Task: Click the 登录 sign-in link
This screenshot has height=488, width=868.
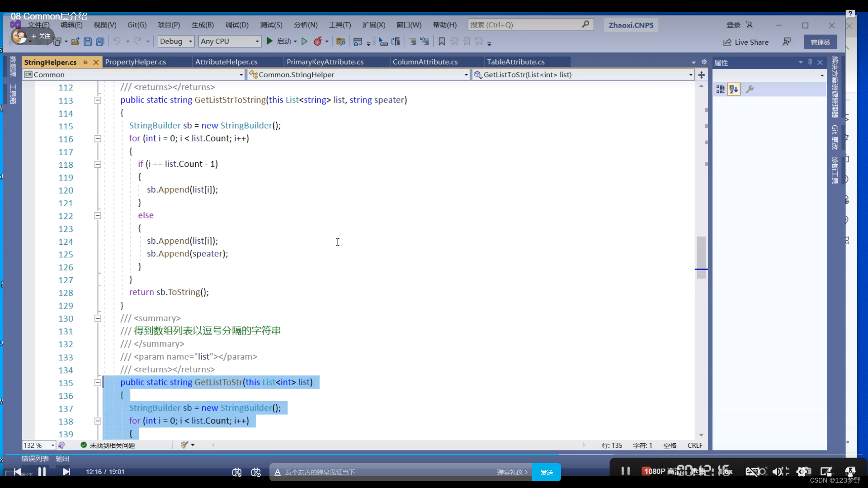Action: pyautogui.click(x=733, y=25)
